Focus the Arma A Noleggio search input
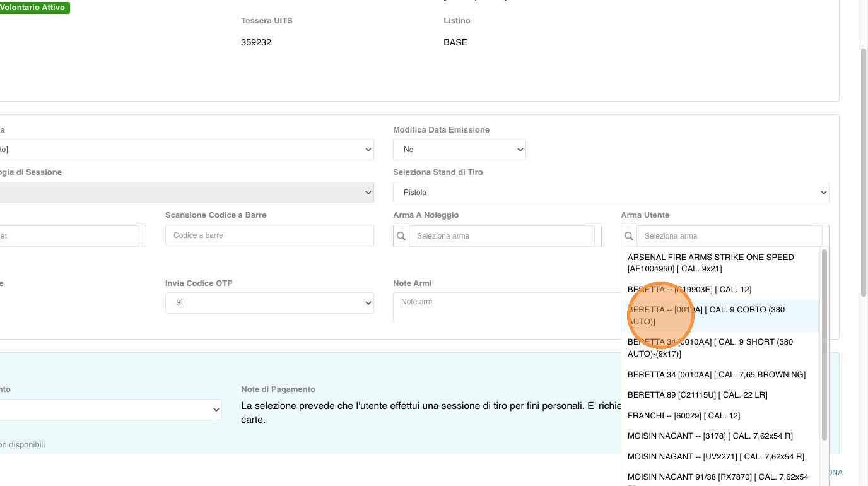The image size is (868, 486). point(501,236)
